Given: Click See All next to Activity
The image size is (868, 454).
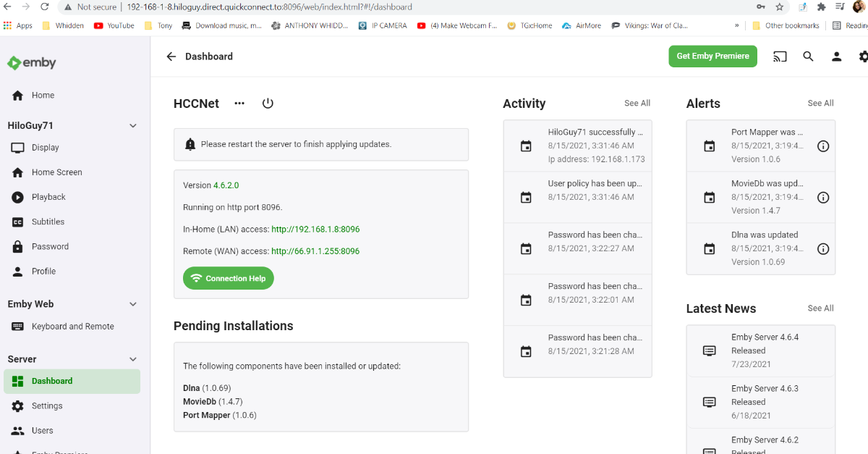Looking at the screenshot, I should click(x=637, y=104).
